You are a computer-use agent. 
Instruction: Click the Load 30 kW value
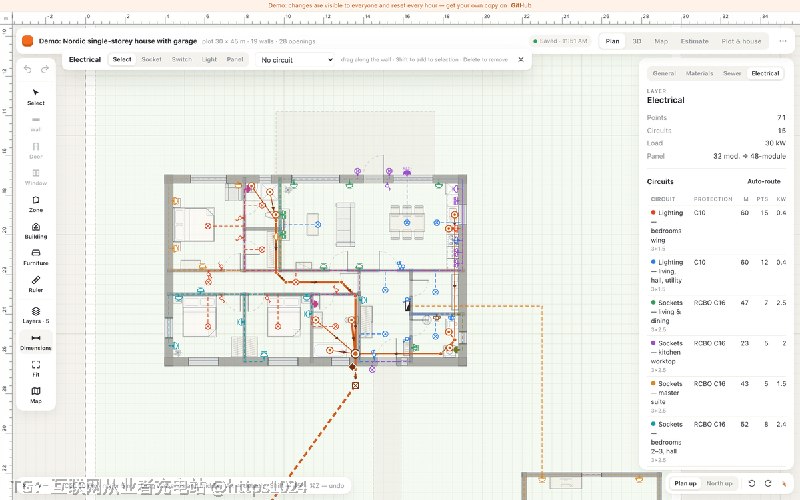tap(775, 143)
